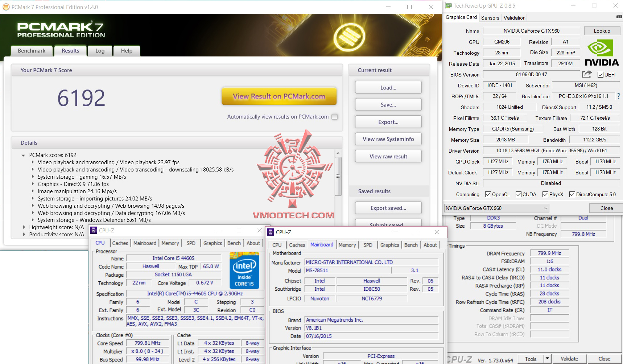Screen dimensions: 623x364
Task: Click the Details list scrollbar thumb
Action: coord(338,176)
